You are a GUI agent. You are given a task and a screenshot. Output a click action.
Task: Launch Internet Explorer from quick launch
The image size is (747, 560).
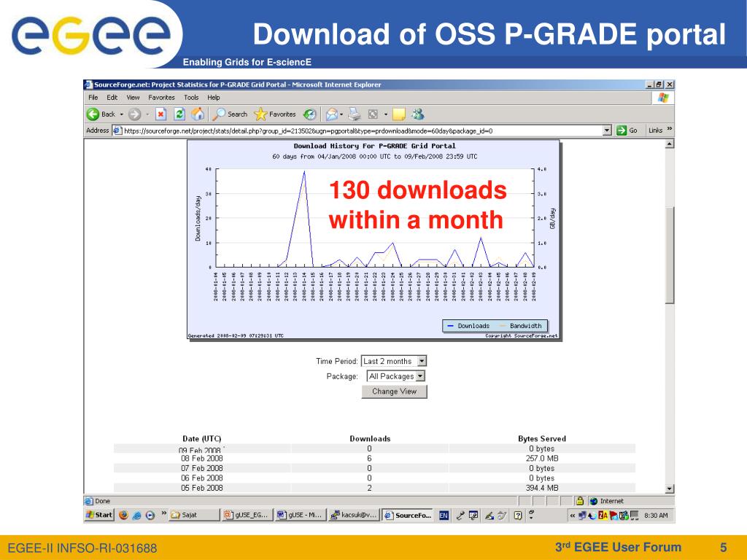[136, 516]
